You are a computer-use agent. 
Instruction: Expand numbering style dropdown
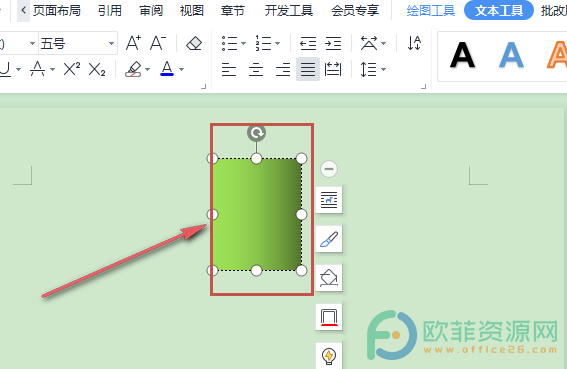[x=277, y=43]
